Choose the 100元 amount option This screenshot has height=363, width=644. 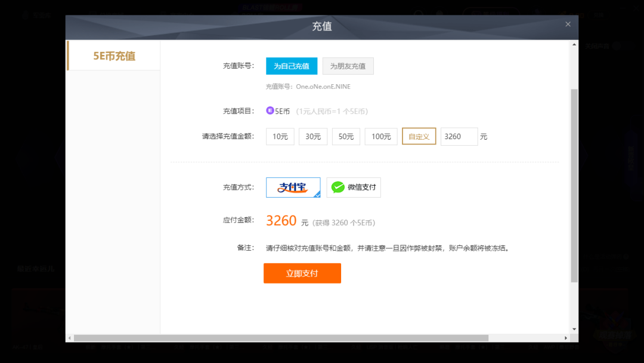tap(381, 137)
